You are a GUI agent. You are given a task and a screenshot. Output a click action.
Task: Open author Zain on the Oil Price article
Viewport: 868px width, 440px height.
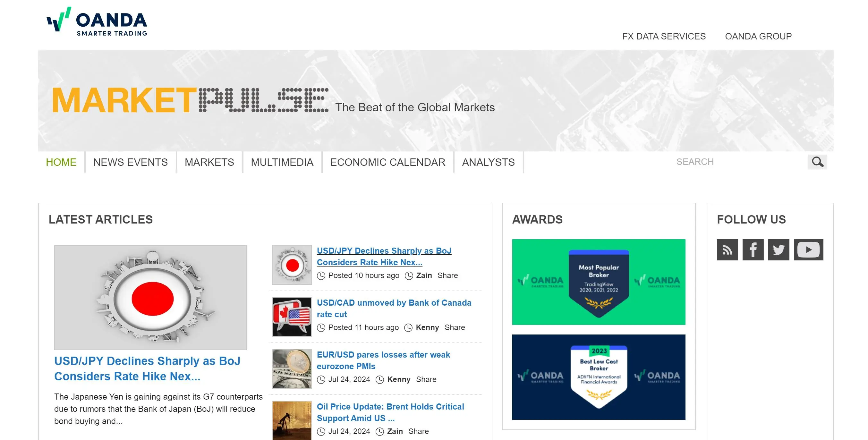(395, 431)
